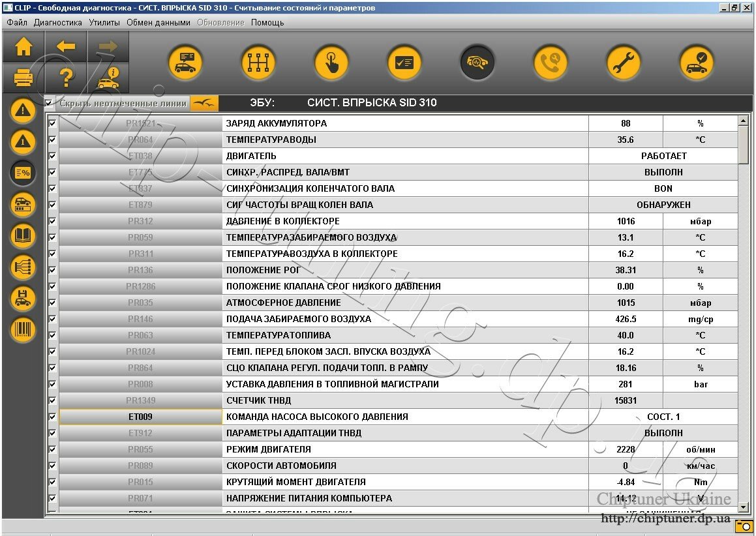The width and height of the screenshot is (756, 536).
Task: Open the wiring diagram sidebar icon
Action: point(23,267)
